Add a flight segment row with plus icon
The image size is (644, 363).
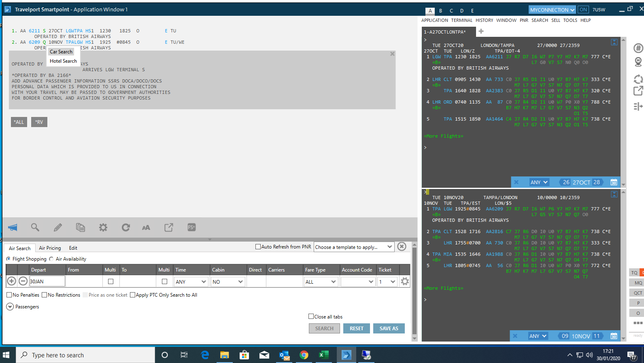point(12,281)
